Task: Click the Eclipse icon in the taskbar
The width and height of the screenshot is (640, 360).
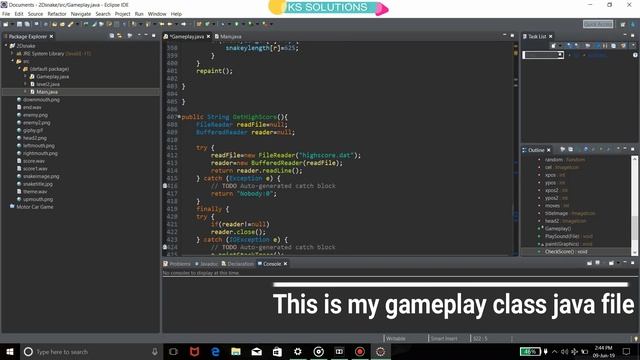Action: coord(380,351)
